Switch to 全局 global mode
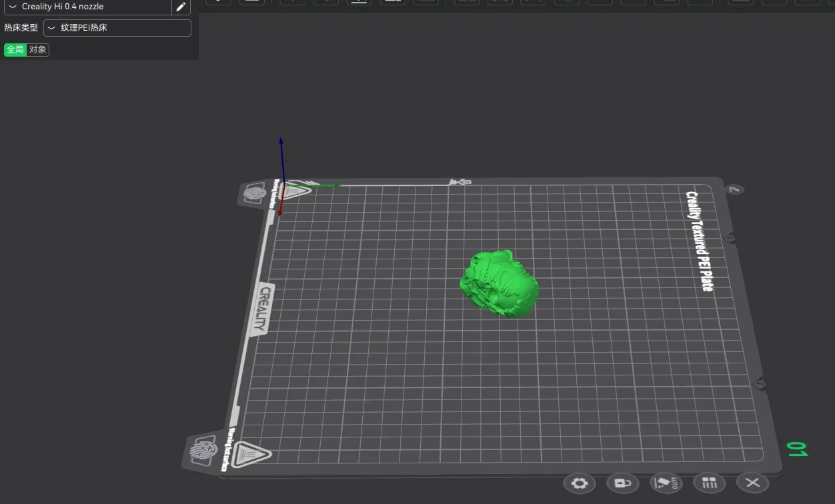The width and height of the screenshot is (835, 504). tap(15, 50)
